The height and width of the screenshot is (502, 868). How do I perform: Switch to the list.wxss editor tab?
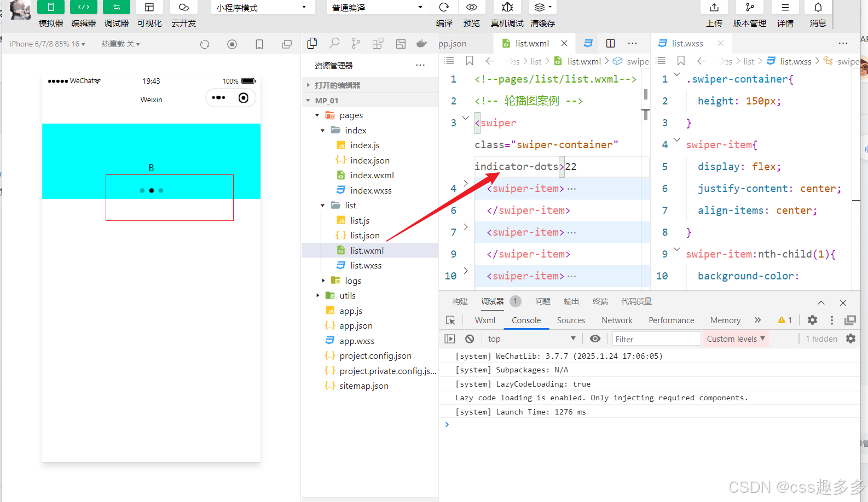[x=687, y=44]
